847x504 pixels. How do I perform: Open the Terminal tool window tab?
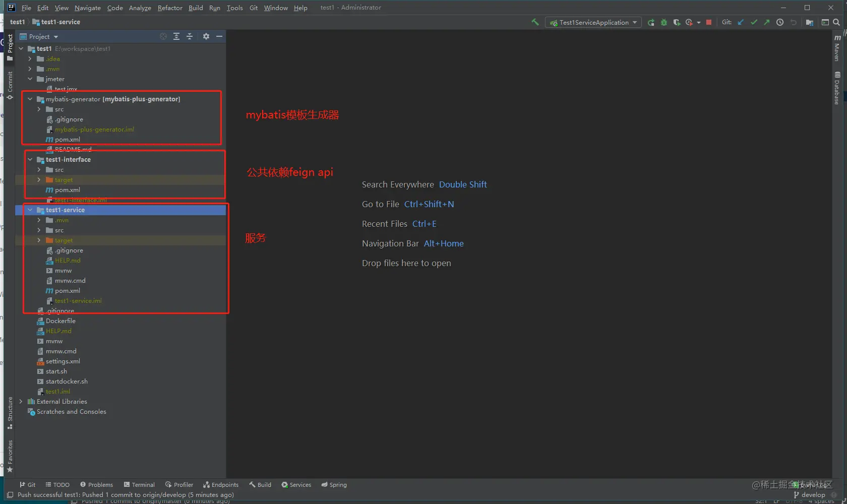coord(139,485)
